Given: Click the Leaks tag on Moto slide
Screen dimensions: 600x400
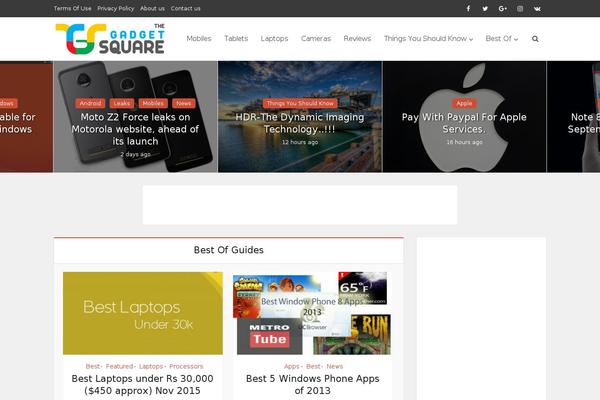Looking at the screenshot, I should (122, 103).
